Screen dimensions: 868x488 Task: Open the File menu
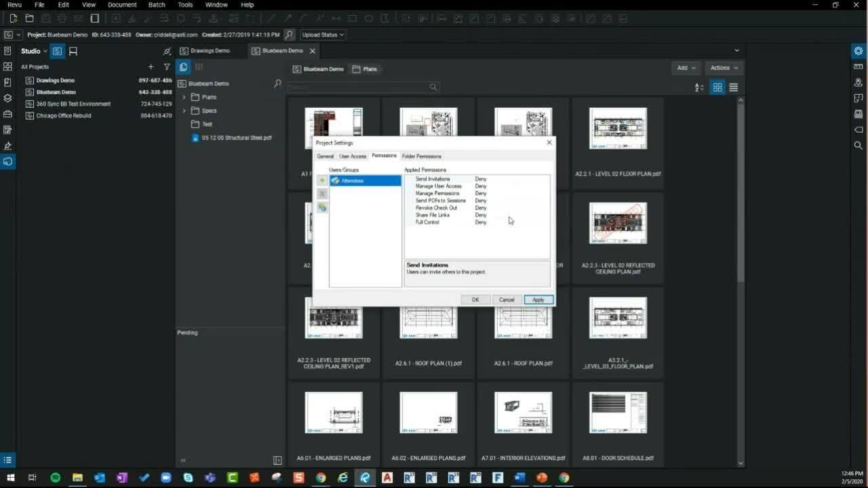(39, 5)
